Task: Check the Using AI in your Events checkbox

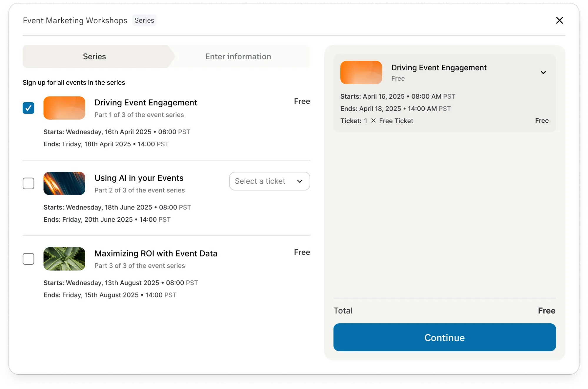Action: (29, 183)
